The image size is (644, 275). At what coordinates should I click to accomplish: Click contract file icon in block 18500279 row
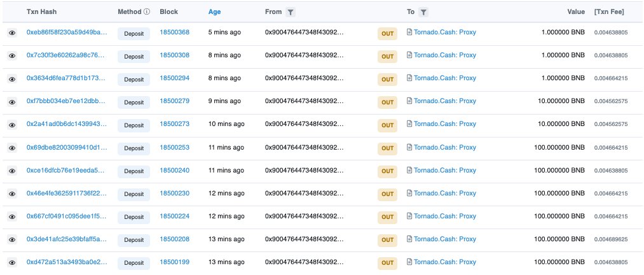[x=409, y=101]
